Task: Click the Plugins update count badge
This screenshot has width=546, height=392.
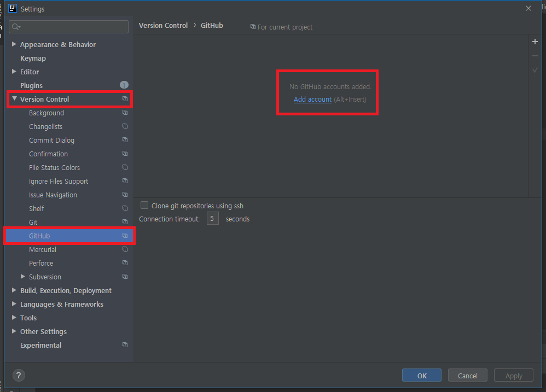Action: pyautogui.click(x=124, y=85)
